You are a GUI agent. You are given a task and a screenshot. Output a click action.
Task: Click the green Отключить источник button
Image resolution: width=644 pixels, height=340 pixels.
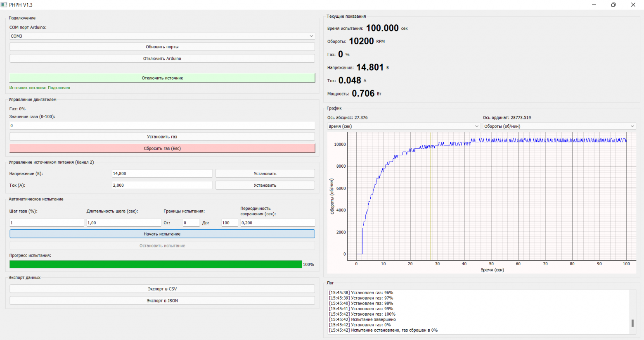point(162,78)
